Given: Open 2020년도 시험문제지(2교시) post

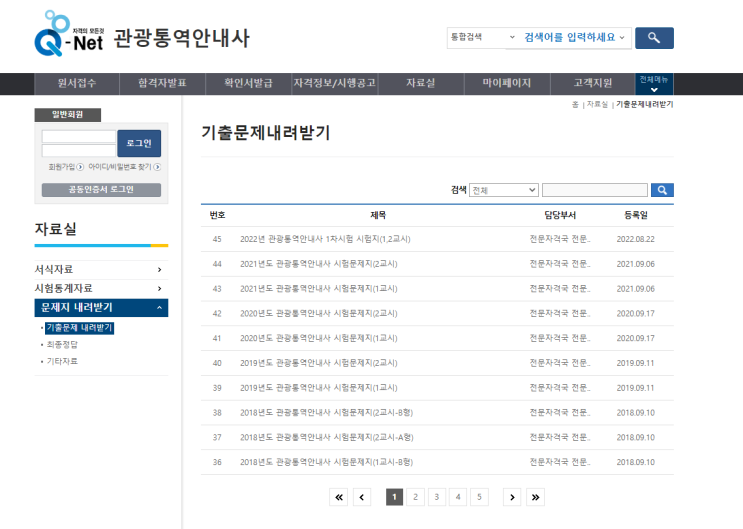Looking at the screenshot, I should click(x=318, y=313).
